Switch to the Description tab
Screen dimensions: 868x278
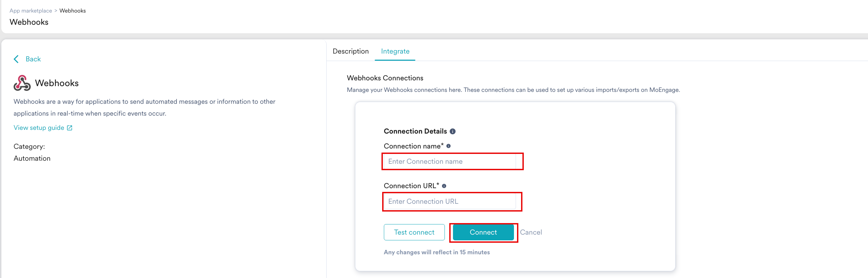[x=350, y=51]
